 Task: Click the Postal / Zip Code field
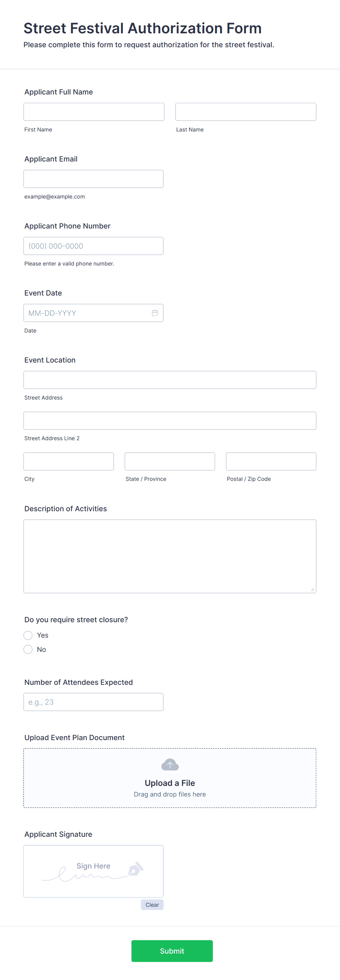271,461
